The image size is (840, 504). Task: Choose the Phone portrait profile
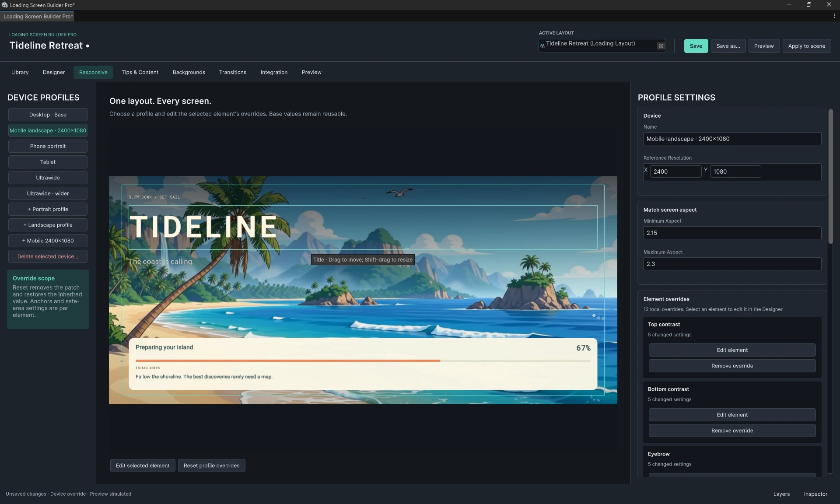coord(48,146)
